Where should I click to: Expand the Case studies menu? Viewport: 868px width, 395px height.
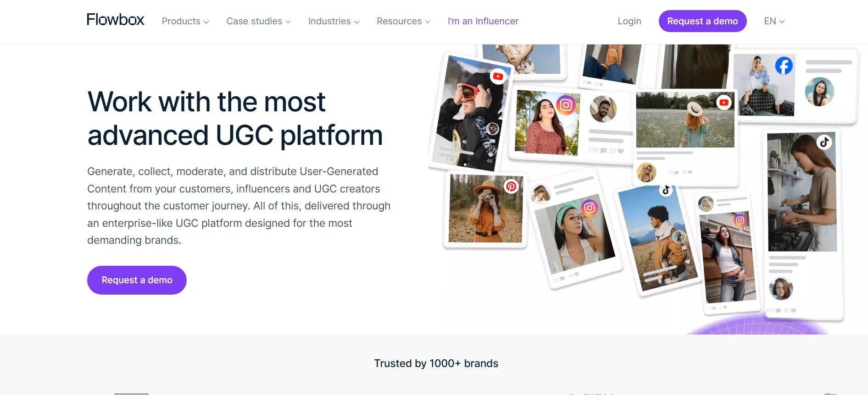(258, 21)
